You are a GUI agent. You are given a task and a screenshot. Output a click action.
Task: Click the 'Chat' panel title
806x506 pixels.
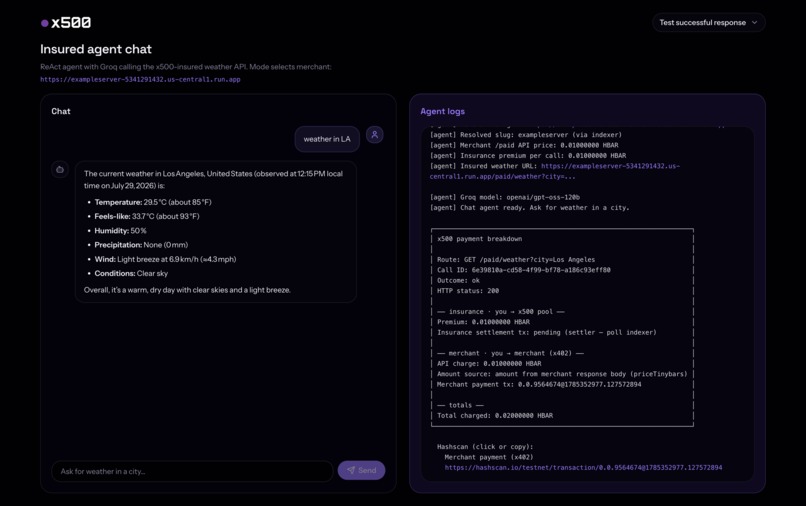[x=61, y=111]
